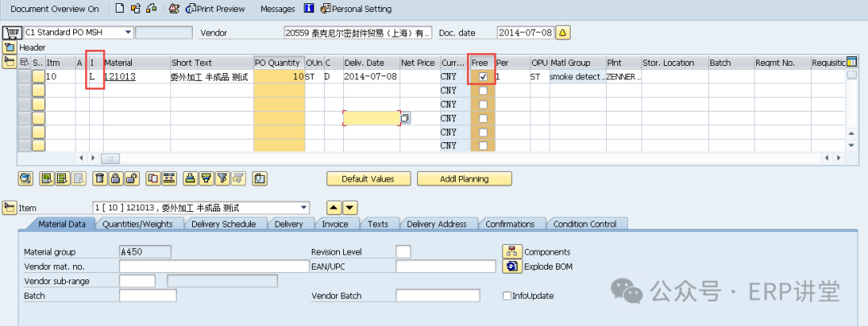Enable the InfoUpdate checkbox
The height and width of the screenshot is (326, 868).
[506, 295]
